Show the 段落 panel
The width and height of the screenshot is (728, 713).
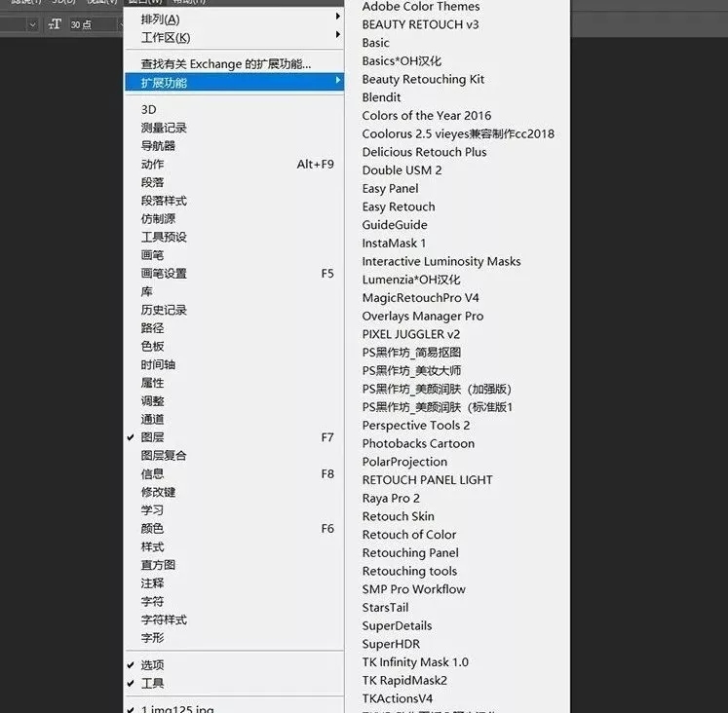pyautogui.click(x=235, y=182)
